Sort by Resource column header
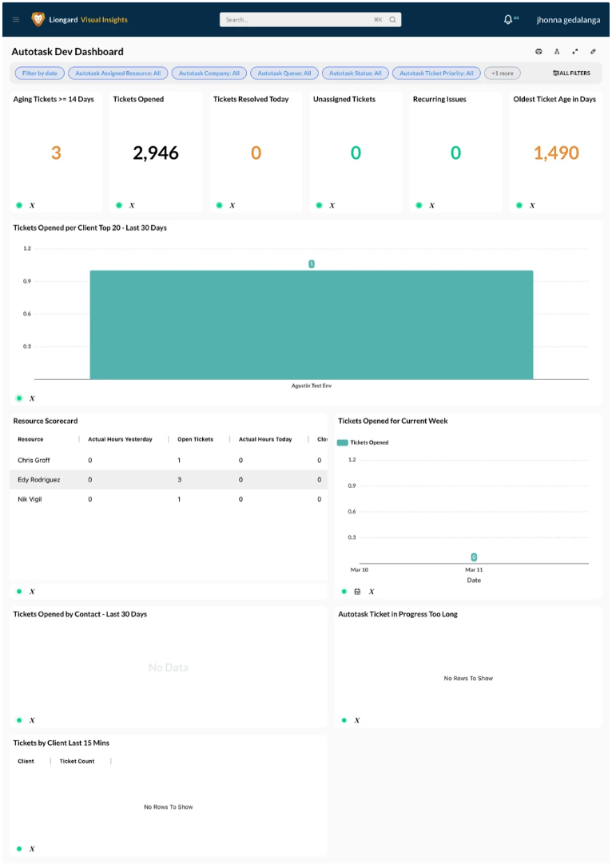The height and width of the screenshot is (868, 612). pos(30,439)
